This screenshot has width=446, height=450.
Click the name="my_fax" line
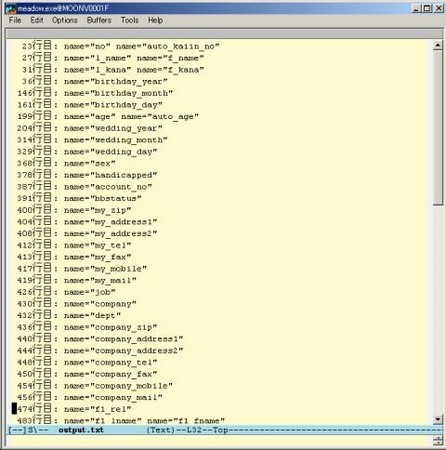(74, 257)
